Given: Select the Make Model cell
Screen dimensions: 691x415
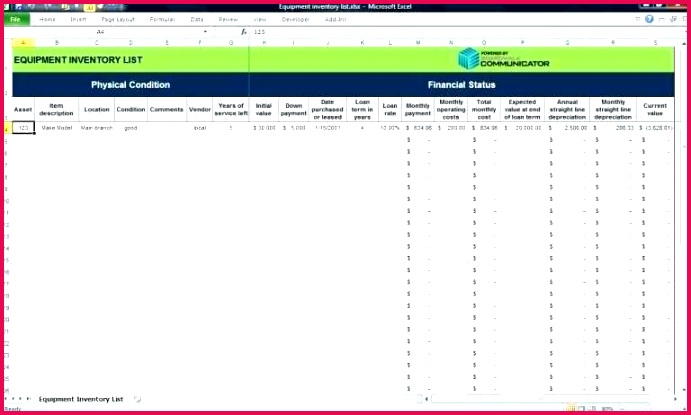Looking at the screenshot, I should coord(56,128).
